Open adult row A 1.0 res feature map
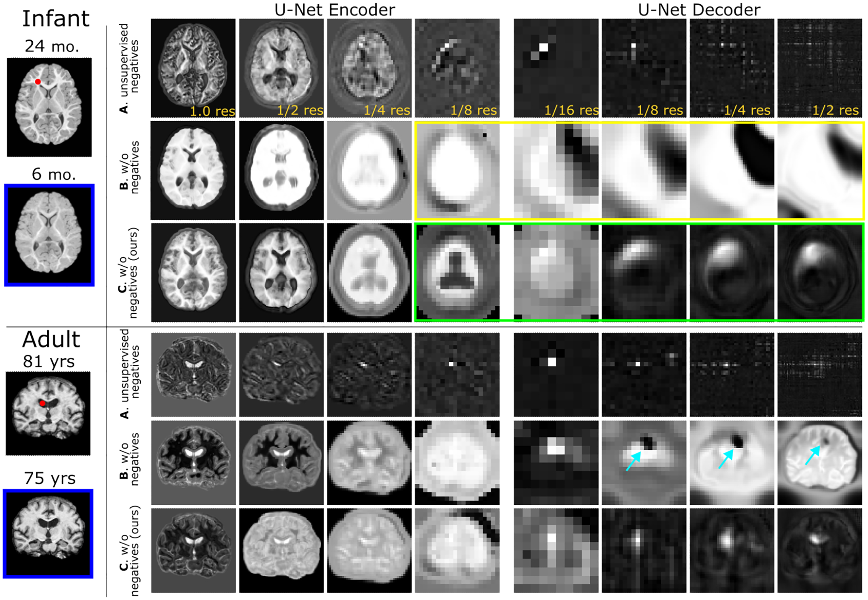Viewport: 868px width, 600px height. click(193, 375)
